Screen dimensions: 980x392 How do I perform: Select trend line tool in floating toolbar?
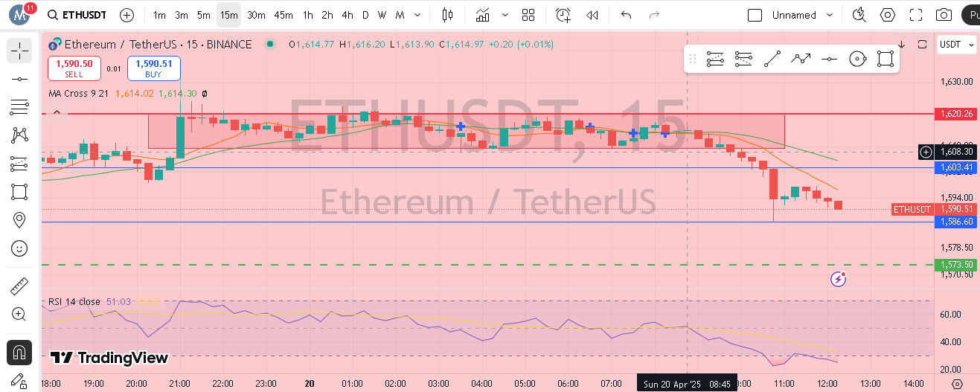coord(772,59)
